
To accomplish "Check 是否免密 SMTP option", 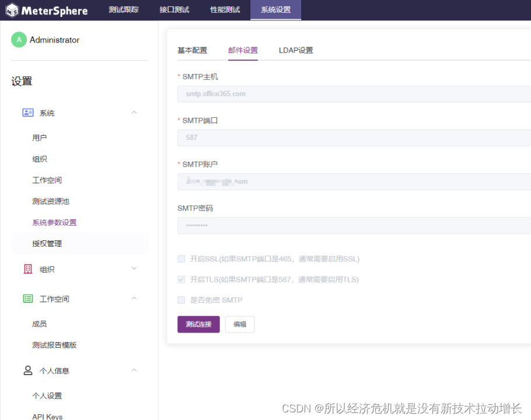I will [x=181, y=300].
